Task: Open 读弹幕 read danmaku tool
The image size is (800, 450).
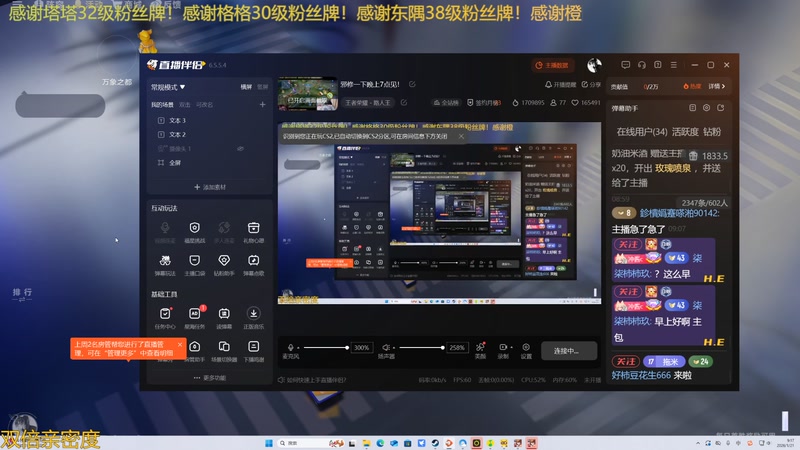Action: coord(223,318)
